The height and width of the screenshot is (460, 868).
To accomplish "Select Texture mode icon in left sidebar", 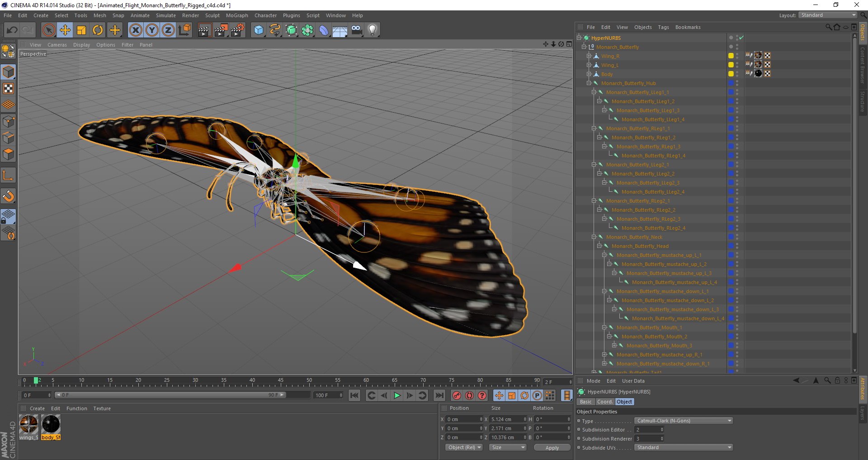I will (x=9, y=89).
